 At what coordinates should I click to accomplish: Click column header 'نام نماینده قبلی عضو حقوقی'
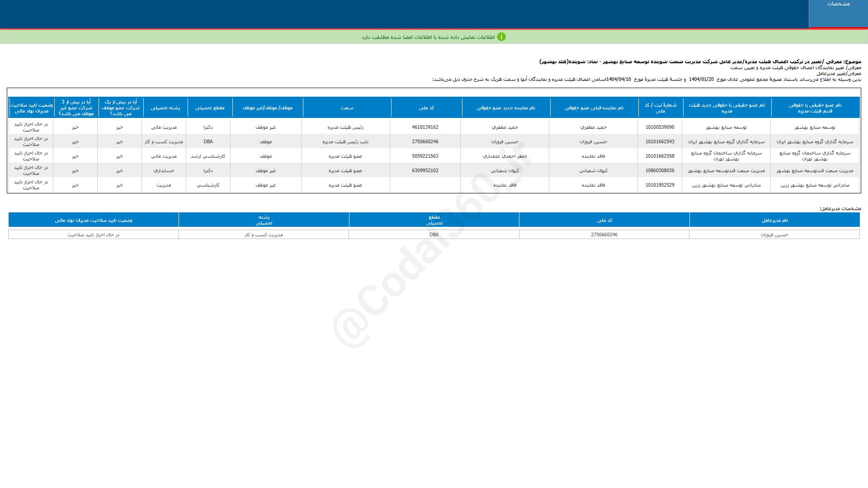[594, 108]
